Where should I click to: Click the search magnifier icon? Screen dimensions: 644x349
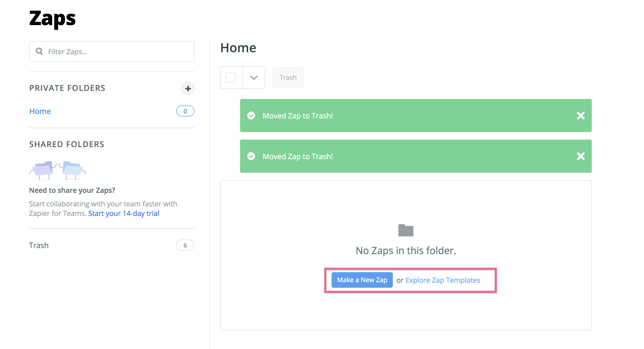coord(39,51)
